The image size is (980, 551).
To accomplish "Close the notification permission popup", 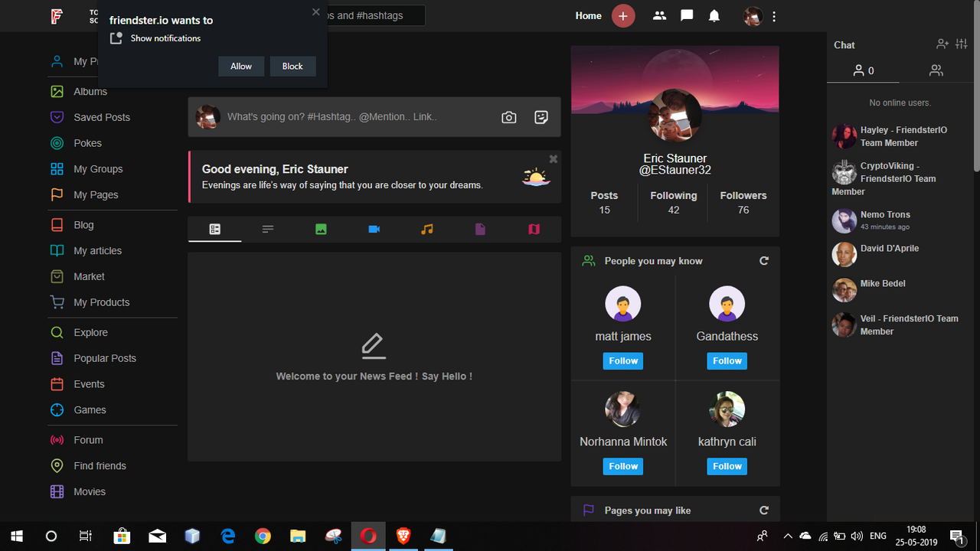I will [x=316, y=11].
